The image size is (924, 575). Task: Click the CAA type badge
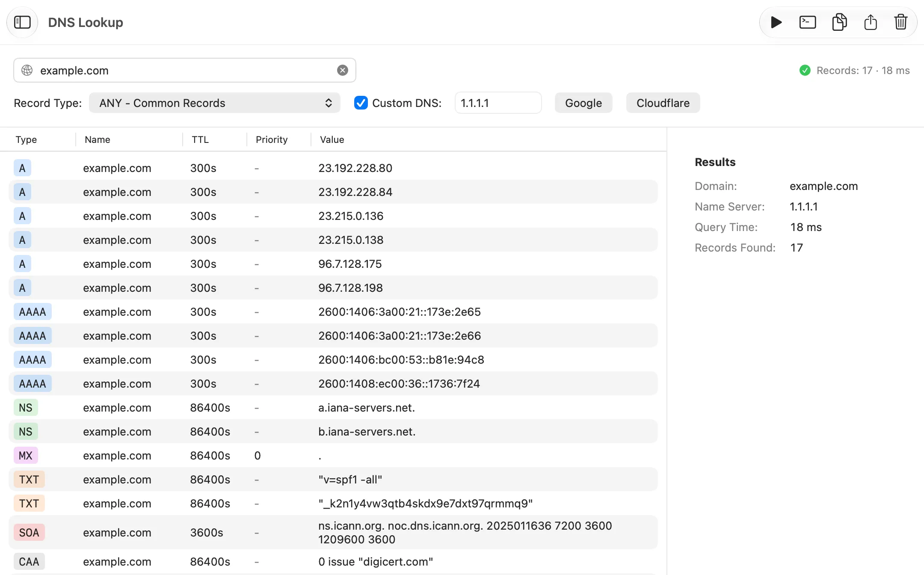coord(29,562)
